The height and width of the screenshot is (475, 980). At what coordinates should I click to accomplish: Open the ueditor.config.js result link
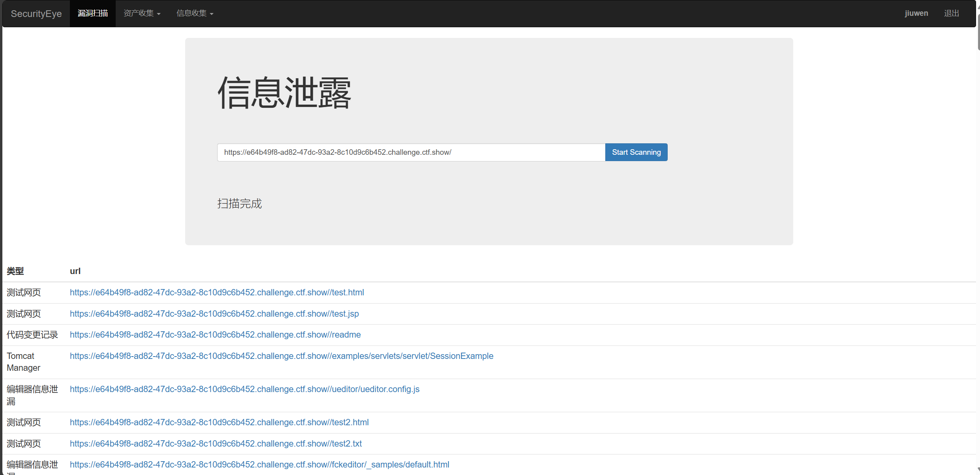pyautogui.click(x=244, y=389)
